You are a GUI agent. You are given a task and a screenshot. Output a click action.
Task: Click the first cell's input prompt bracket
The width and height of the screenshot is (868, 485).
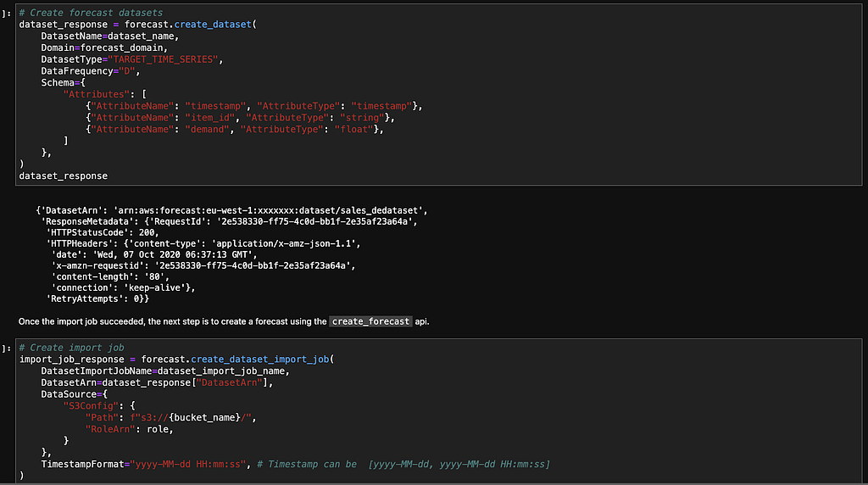click(6, 14)
